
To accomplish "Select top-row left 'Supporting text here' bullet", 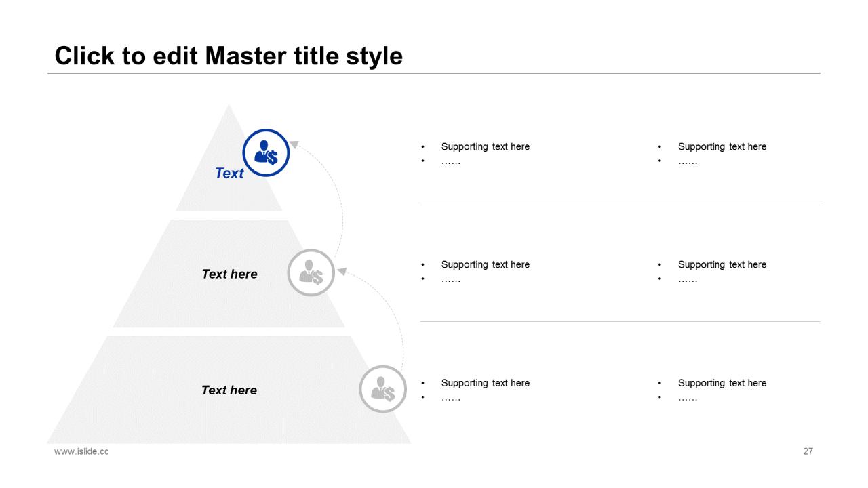I will (485, 146).
